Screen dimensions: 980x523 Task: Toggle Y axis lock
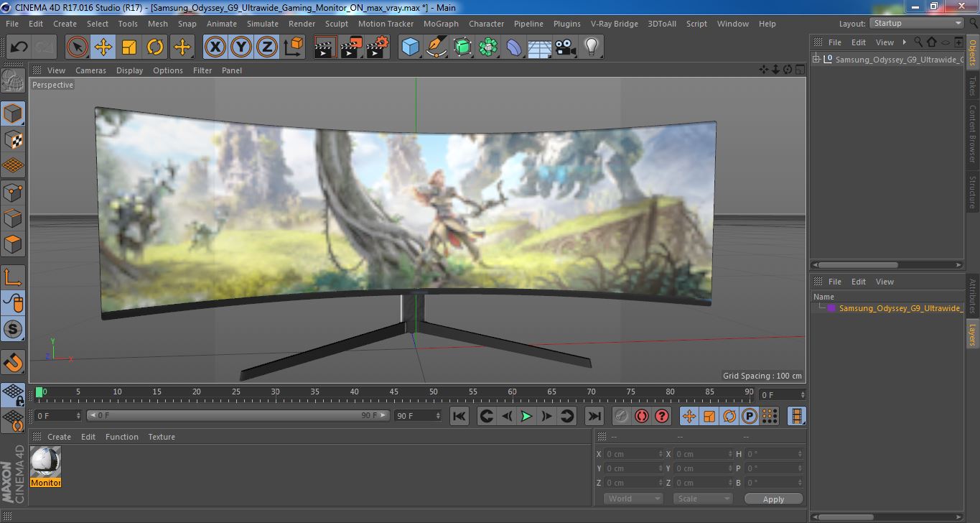pyautogui.click(x=241, y=47)
